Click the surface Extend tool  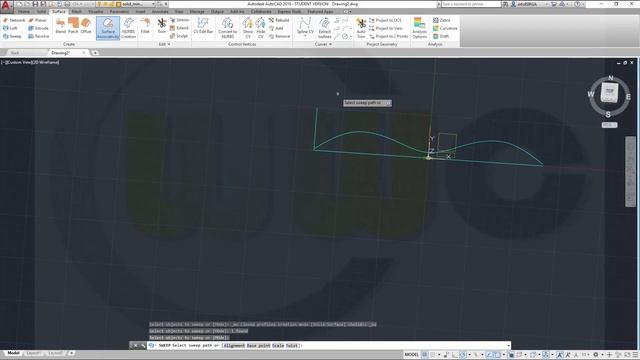[x=179, y=28]
